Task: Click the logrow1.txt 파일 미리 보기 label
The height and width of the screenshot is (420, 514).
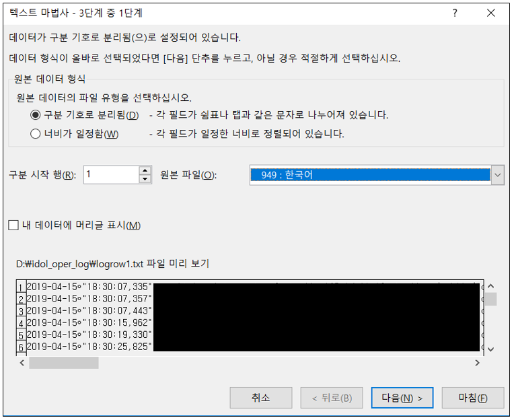Action: click(112, 264)
